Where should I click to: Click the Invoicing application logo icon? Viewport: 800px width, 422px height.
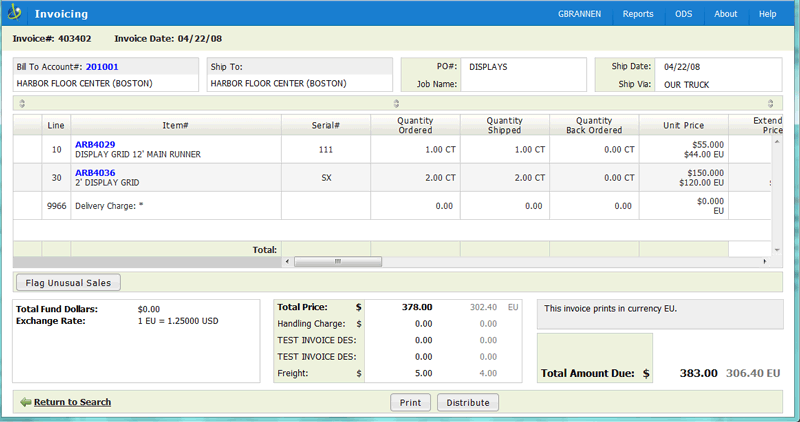click(15, 14)
